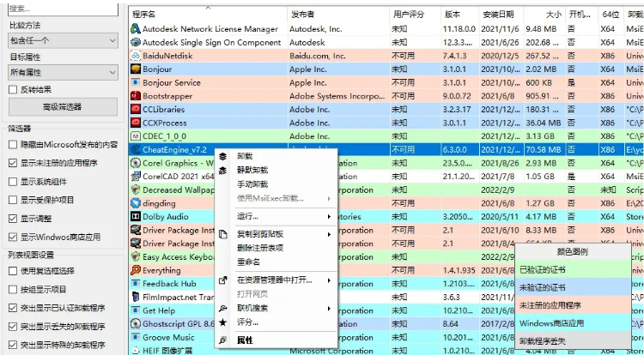Choose 静默卸载 from context menu

[252, 170]
